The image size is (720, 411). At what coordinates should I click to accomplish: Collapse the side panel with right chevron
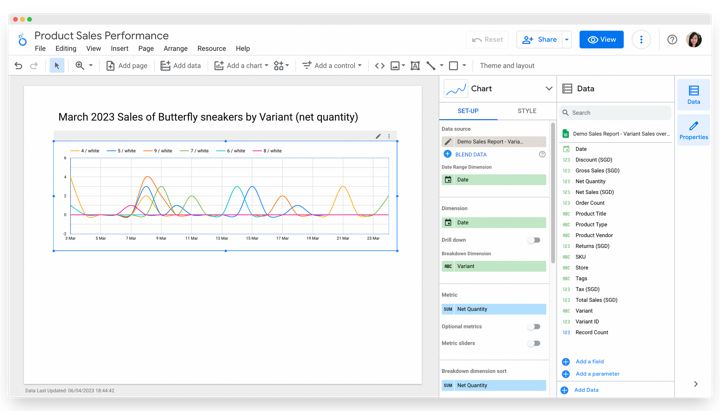[x=696, y=384]
